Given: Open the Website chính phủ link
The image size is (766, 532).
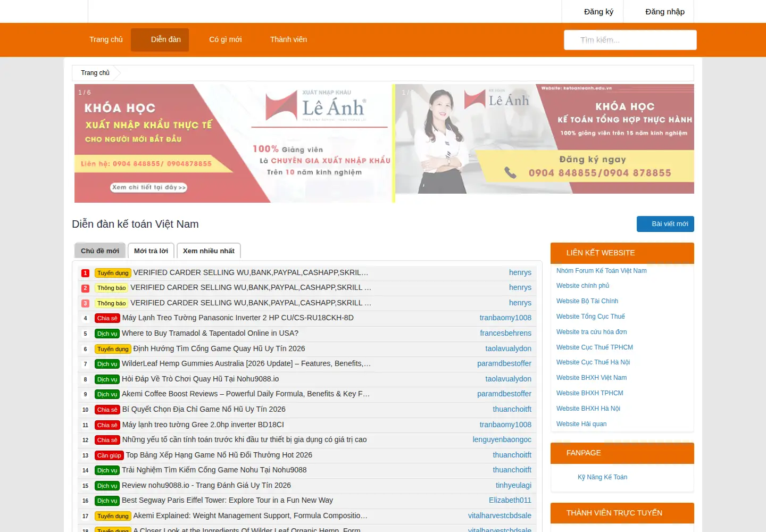Looking at the screenshot, I should point(582,286).
